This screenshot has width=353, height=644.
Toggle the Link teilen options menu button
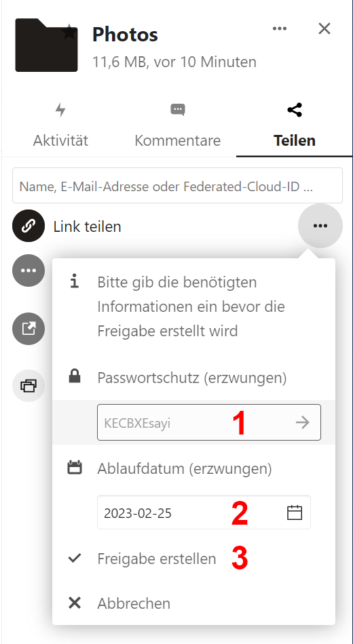[320, 226]
